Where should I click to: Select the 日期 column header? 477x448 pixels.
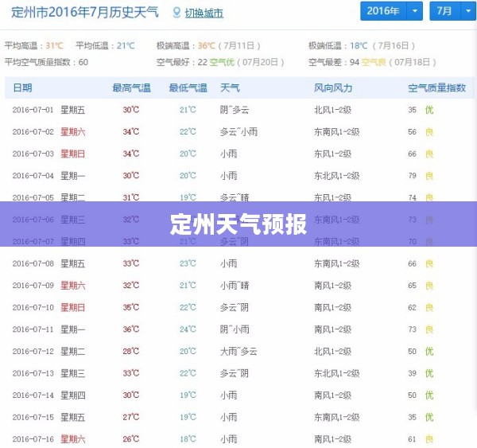tap(22, 88)
